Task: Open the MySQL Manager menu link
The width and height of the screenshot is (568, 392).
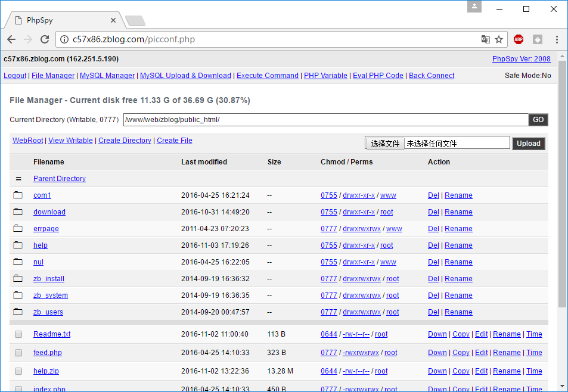Action: tap(107, 76)
